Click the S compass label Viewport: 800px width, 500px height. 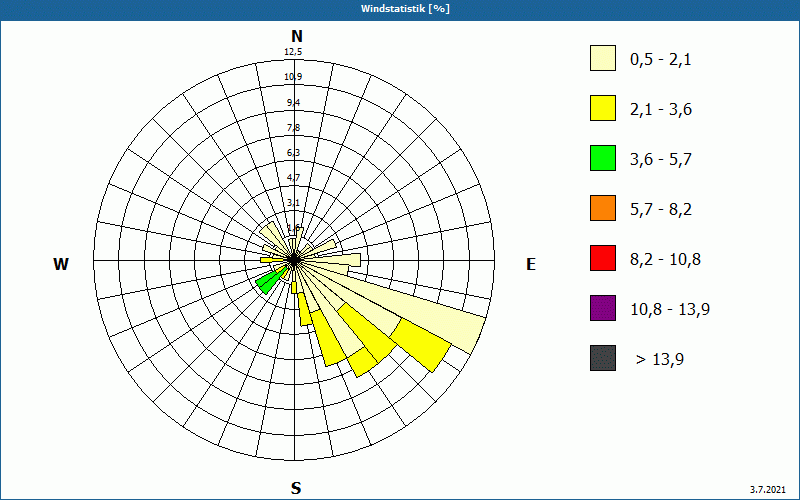(x=296, y=489)
